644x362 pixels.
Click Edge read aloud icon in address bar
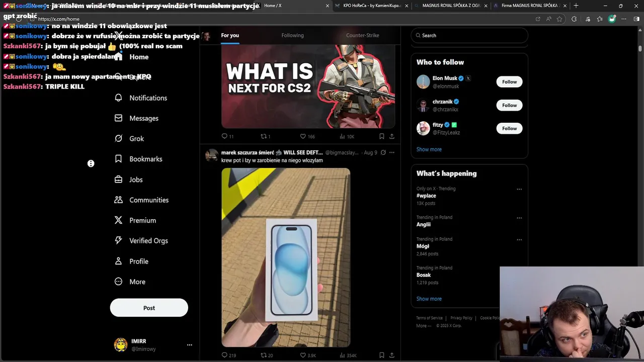pyautogui.click(x=548, y=19)
